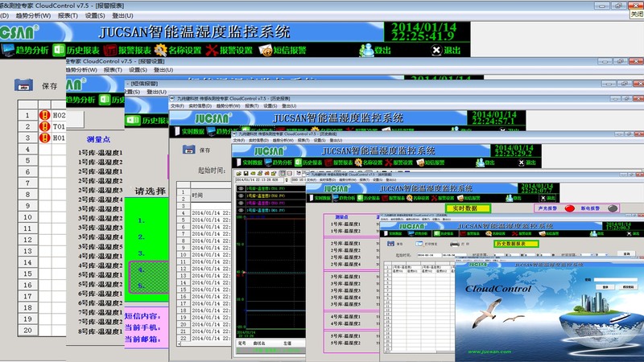644x362 pixels.
Task: Open 实时信息(D) menu in the 22:24:57 history window
Action: point(200,106)
